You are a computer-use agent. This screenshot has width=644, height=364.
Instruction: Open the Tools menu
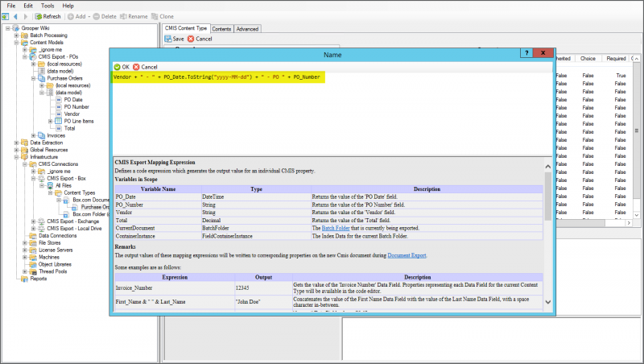pos(48,6)
